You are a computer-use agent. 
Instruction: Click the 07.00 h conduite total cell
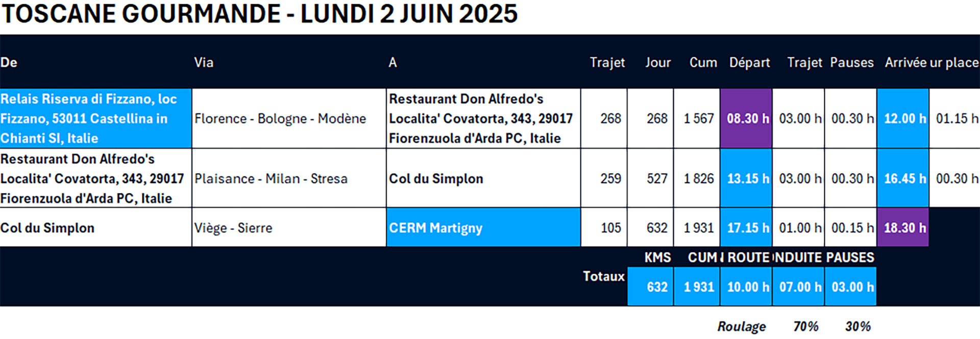pos(798,286)
